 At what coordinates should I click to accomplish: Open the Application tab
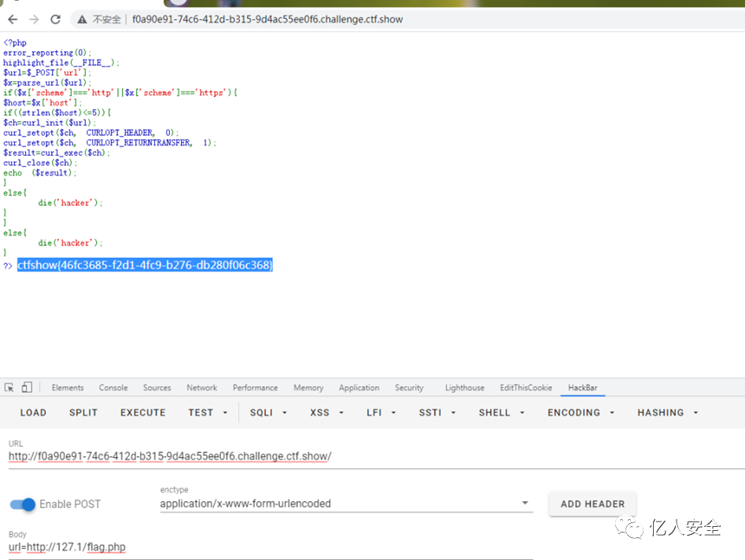click(360, 388)
